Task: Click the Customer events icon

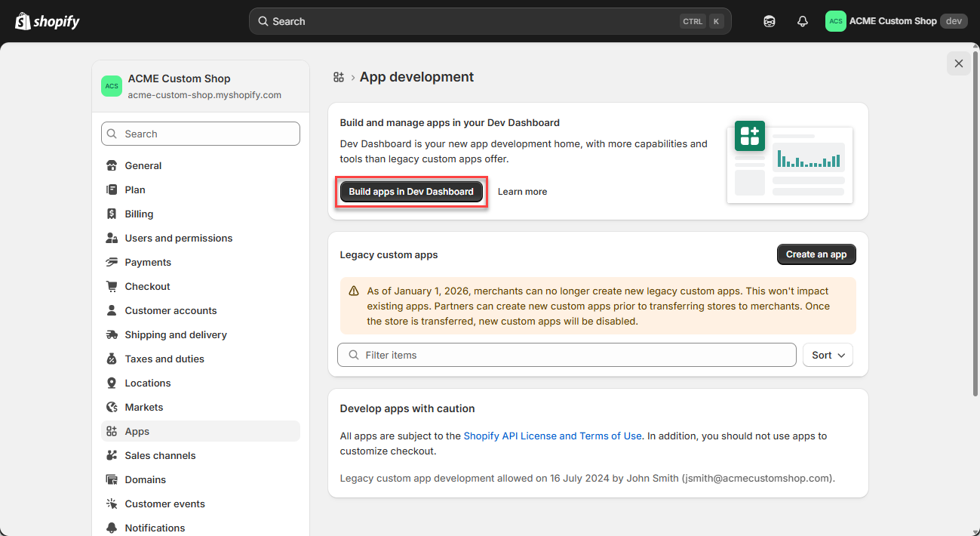Action: tap(112, 504)
